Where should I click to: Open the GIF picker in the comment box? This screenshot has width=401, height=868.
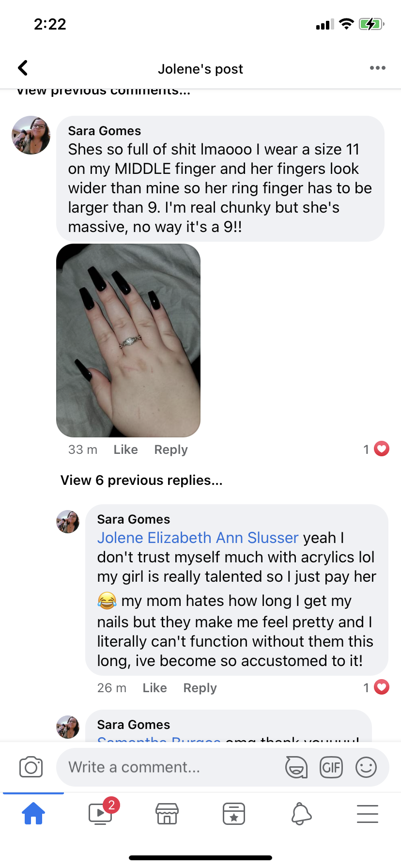tap(331, 767)
